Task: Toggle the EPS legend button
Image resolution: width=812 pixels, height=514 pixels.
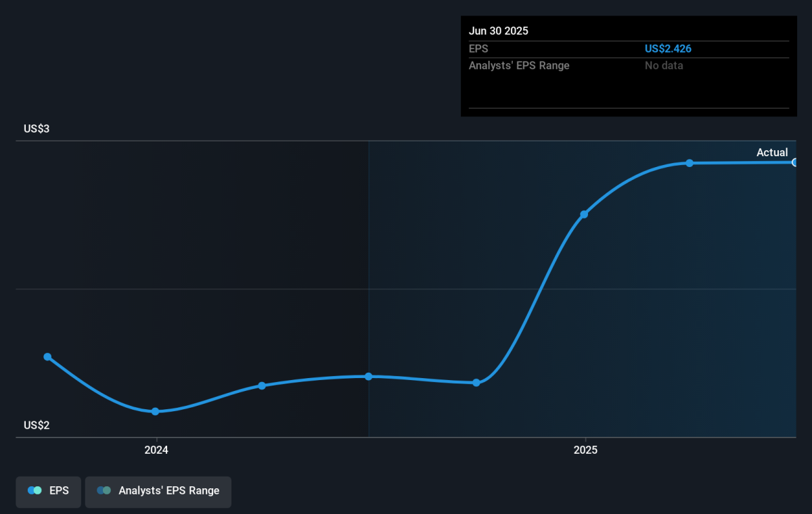Action: click(48, 491)
